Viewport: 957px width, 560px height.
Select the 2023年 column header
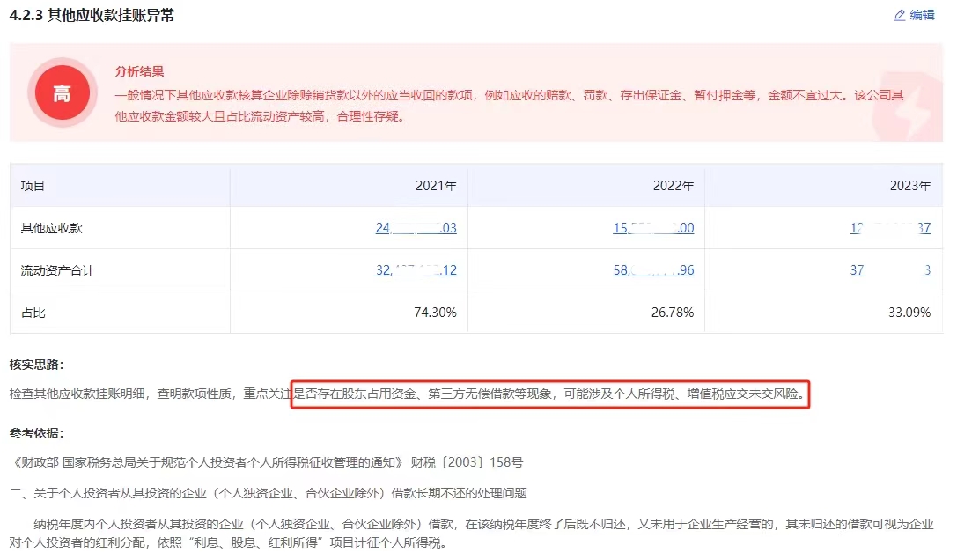point(910,186)
